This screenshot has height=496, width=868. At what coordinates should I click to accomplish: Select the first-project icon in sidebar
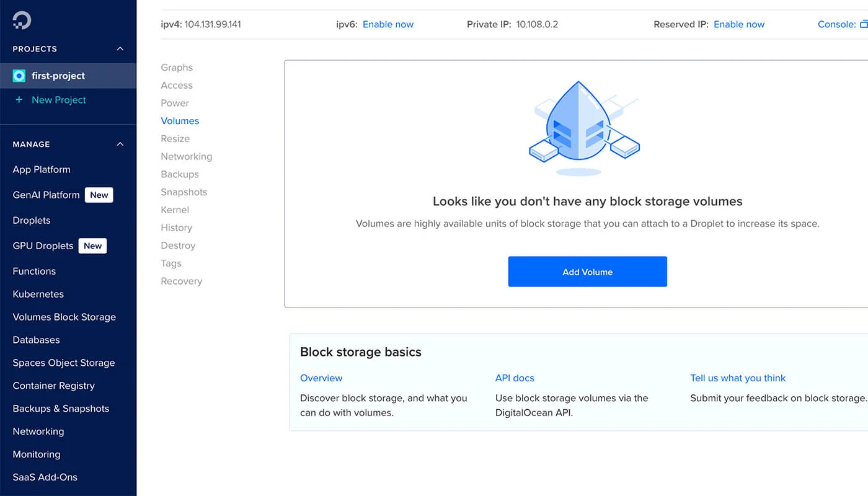point(19,75)
